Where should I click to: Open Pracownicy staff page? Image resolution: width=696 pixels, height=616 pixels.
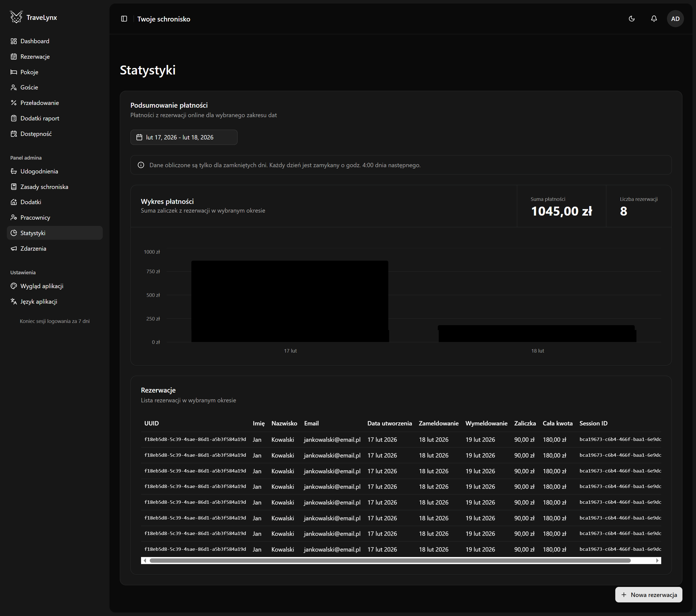(35, 217)
